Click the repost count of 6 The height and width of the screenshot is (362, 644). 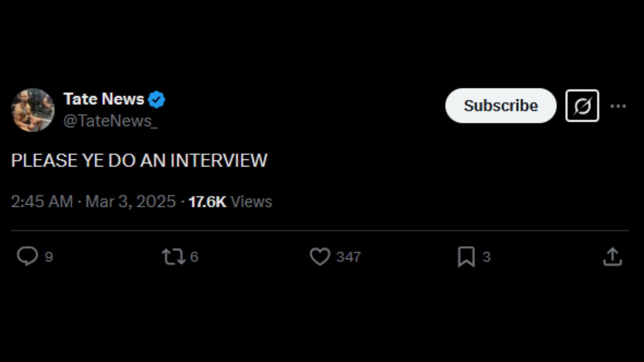[194, 257]
